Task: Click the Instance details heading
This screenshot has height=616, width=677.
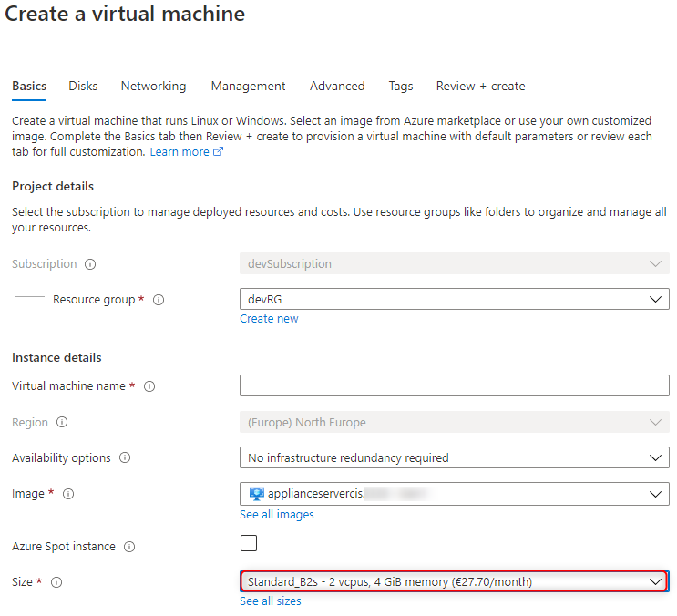Action: [56, 357]
